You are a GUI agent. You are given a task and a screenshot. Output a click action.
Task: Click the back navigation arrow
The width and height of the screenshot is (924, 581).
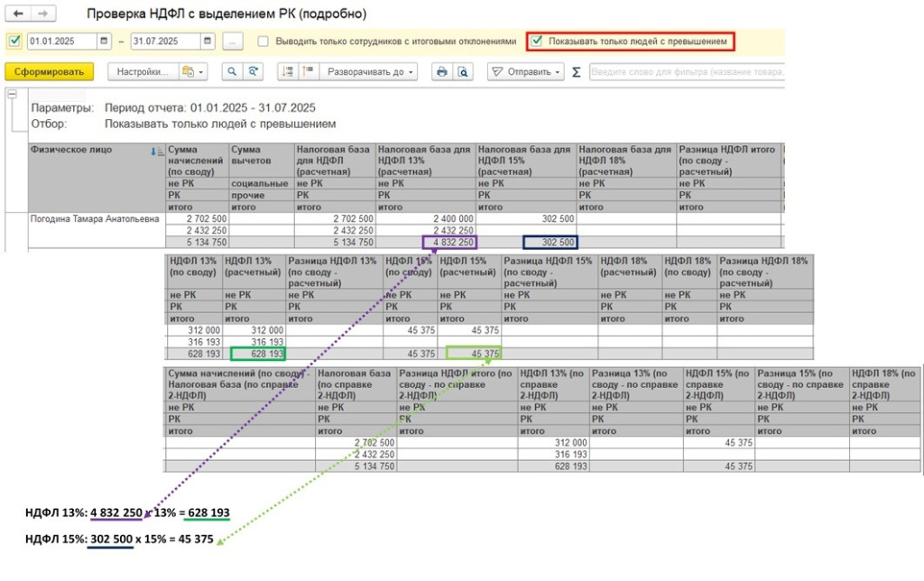(x=18, y=14)
